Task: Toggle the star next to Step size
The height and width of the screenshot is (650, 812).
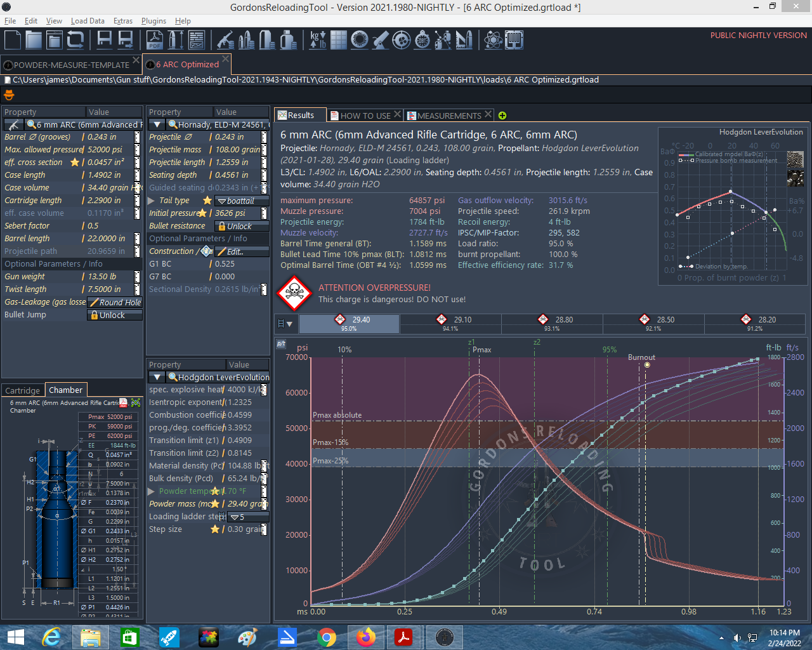Action: pyautogui.click(x=215, y=529)
